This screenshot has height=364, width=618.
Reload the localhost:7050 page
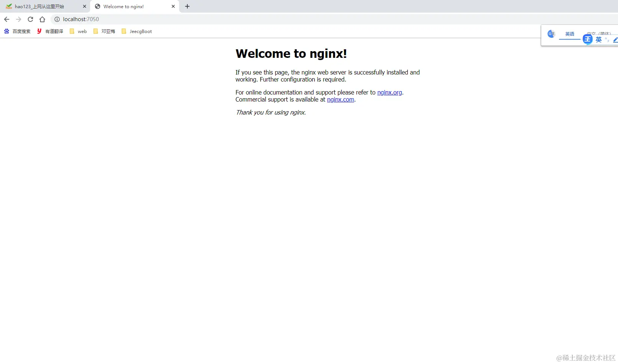click(x=30, y=19)
